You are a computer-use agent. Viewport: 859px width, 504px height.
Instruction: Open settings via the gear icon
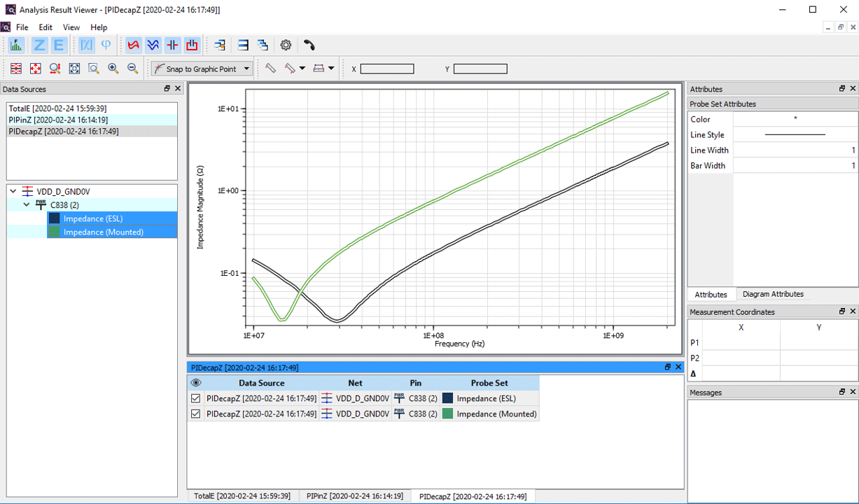(x=286, y=45)
